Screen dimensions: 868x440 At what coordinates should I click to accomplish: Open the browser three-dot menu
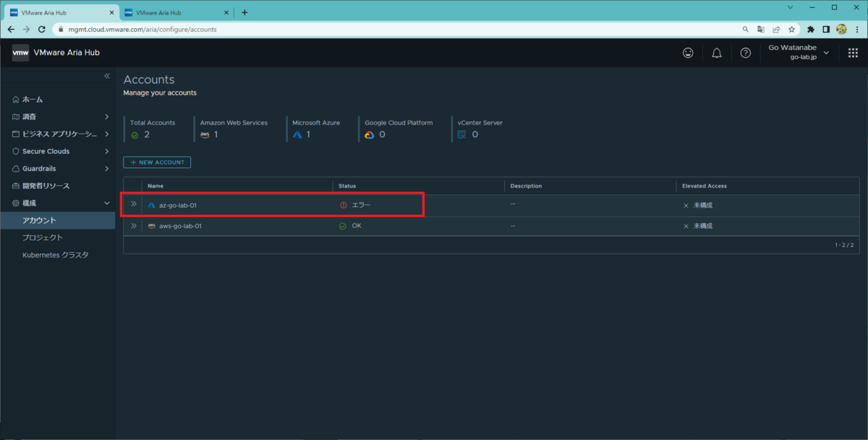pyautogui.click(x=857, y=30)
